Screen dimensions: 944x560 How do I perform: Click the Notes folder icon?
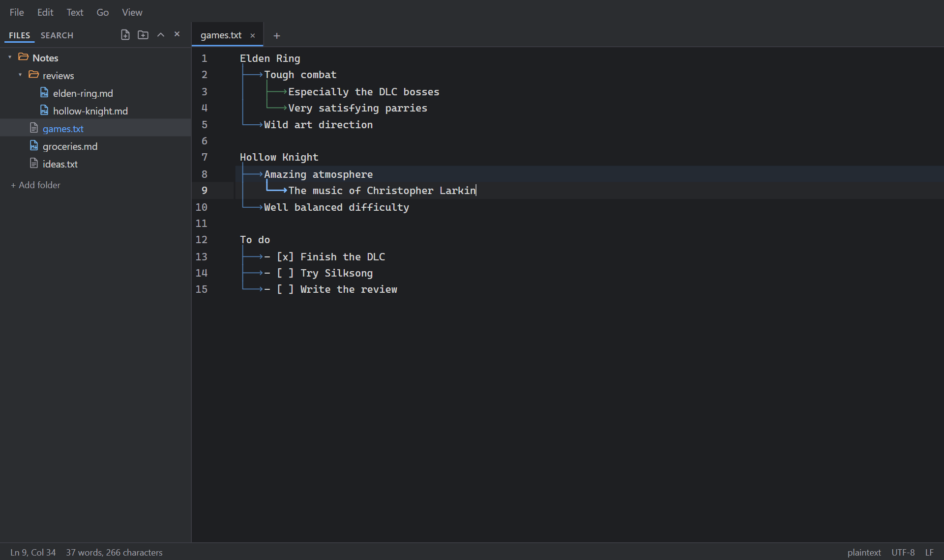click(23, 57)
